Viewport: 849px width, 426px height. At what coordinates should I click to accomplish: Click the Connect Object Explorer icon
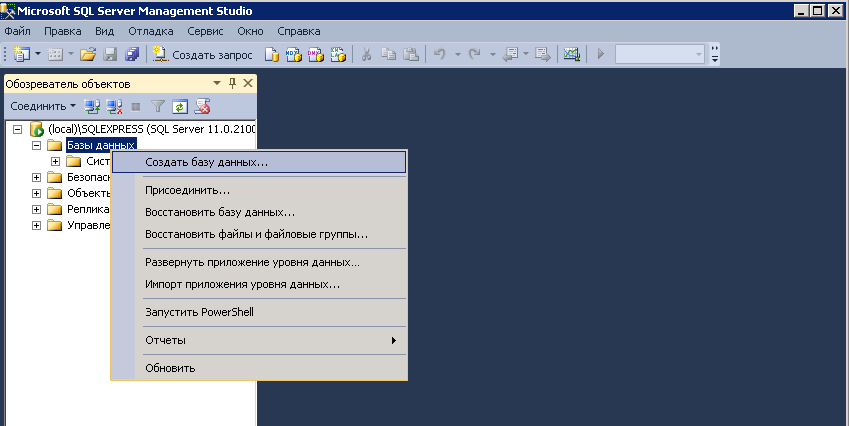tap(92, 106)
